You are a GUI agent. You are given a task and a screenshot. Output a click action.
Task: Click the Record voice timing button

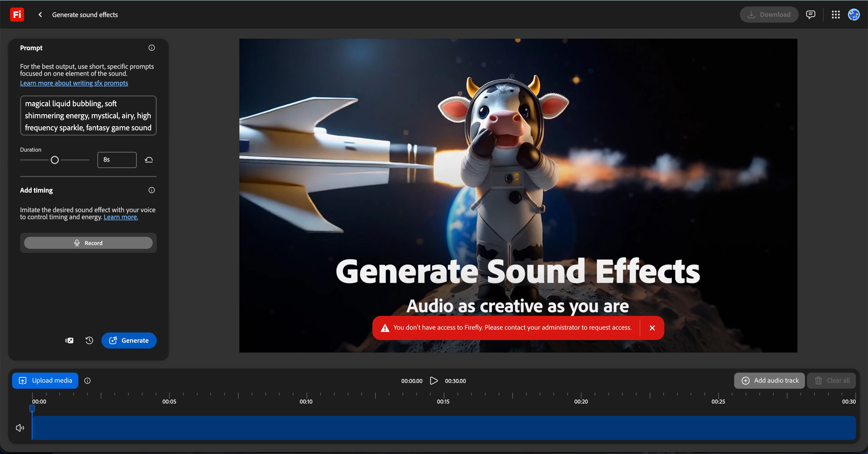click(88, 243)
